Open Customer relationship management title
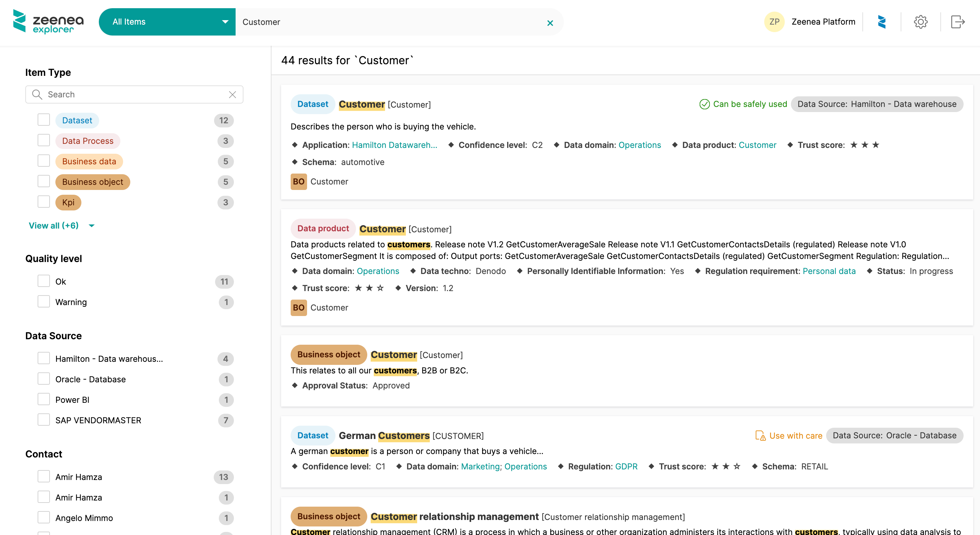The image size is (980, 535). pos(455,517)
